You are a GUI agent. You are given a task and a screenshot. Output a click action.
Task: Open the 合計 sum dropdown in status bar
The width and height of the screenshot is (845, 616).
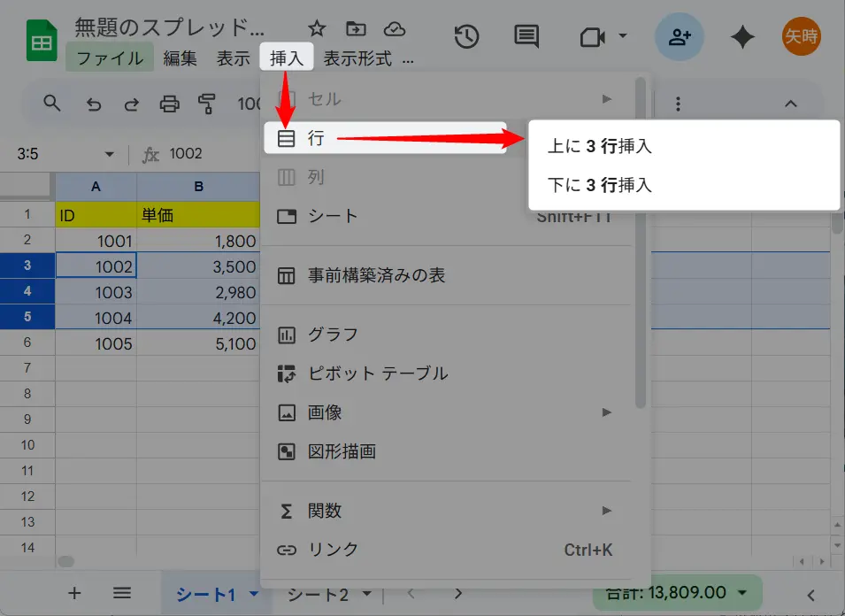[743, 592]
